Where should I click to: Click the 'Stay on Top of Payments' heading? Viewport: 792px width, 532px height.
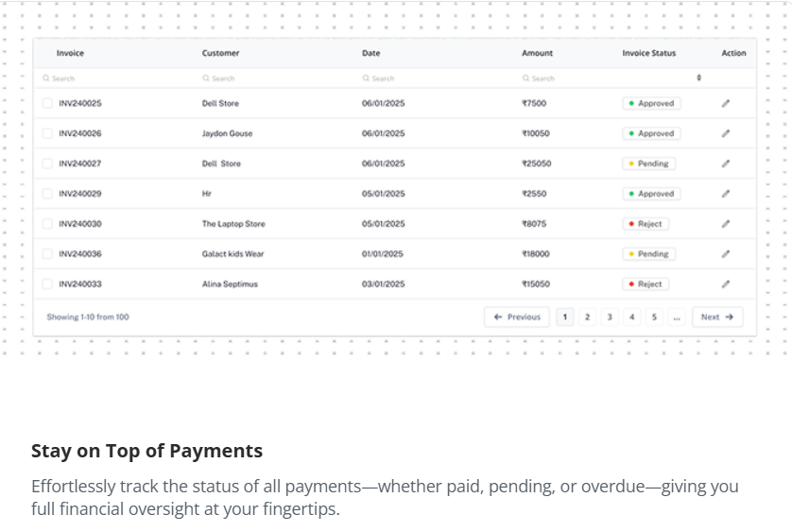[147, 451]
